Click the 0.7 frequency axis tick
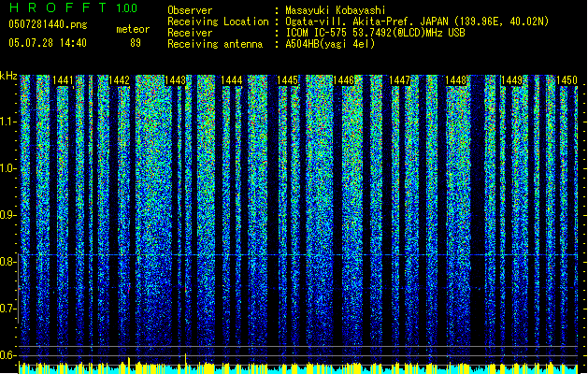Viewport: 588px width, 374px height. [x=7, y=309]
